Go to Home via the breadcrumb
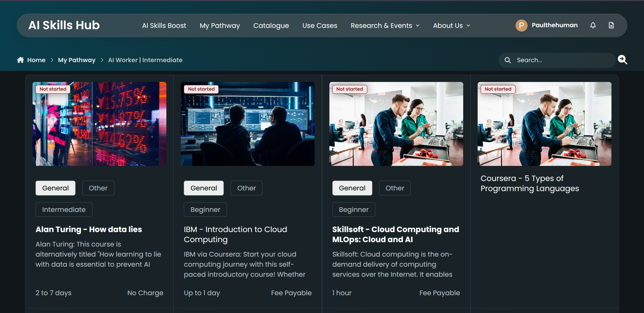Viewport: 644px width, 313px height. click(x=36, y=60)
